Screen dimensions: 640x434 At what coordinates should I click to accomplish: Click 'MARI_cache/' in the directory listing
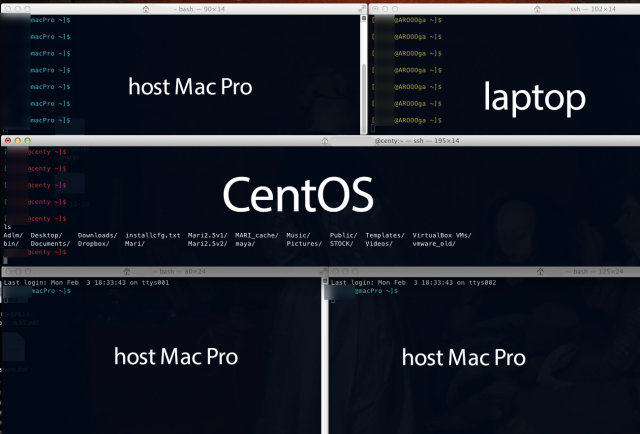(x=257, y=235)
